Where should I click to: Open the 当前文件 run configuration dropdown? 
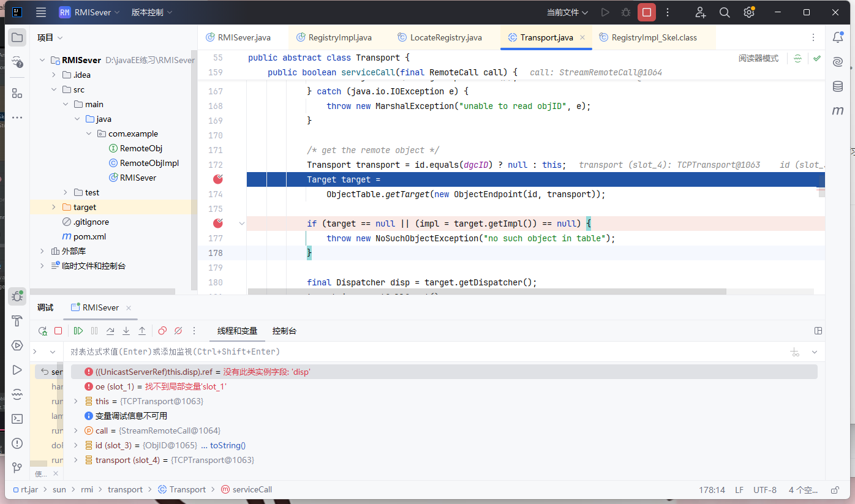pyautogui.click(x=567, y=12)
